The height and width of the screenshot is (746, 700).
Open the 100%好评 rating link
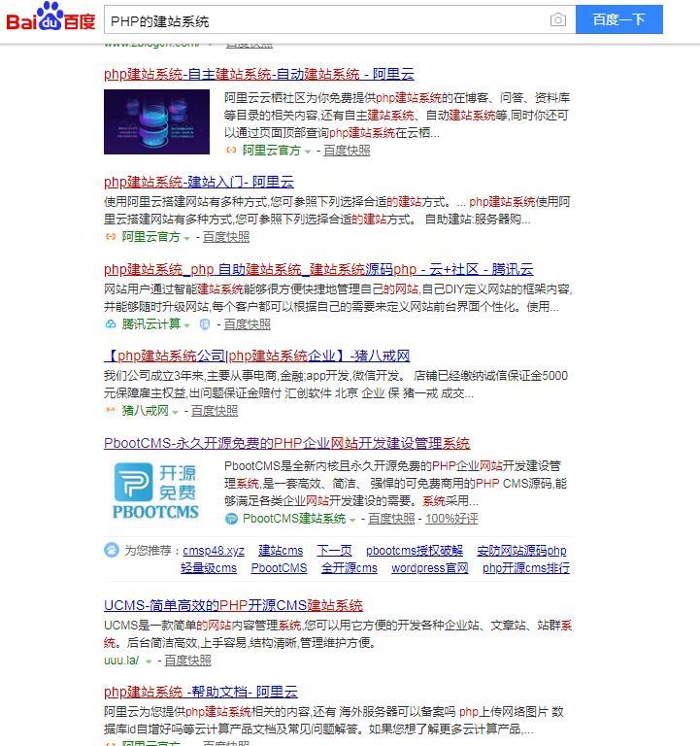click(451, 519)
